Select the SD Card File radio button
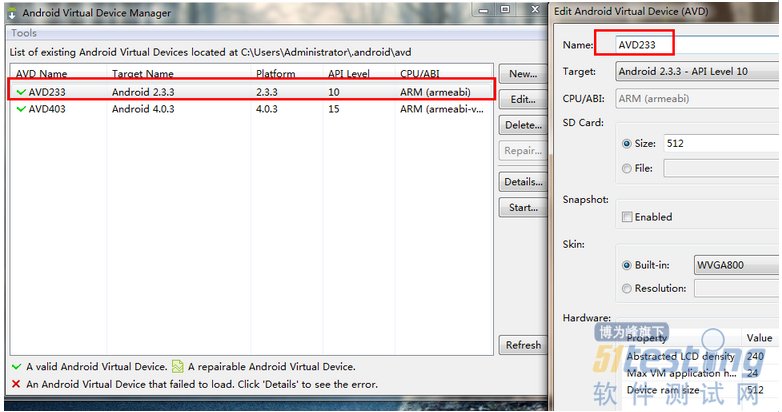The width and height of the screenshot is (782, 412). (627, 169)
